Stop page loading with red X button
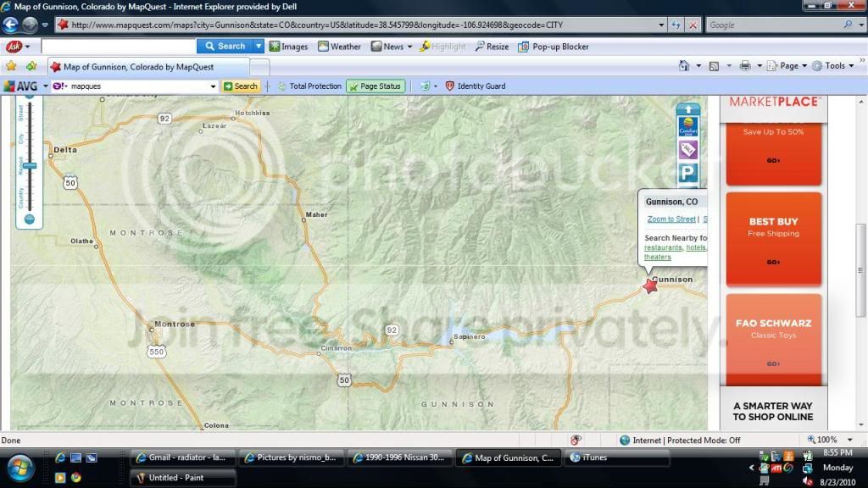868x488 pixels. point(693,25)
